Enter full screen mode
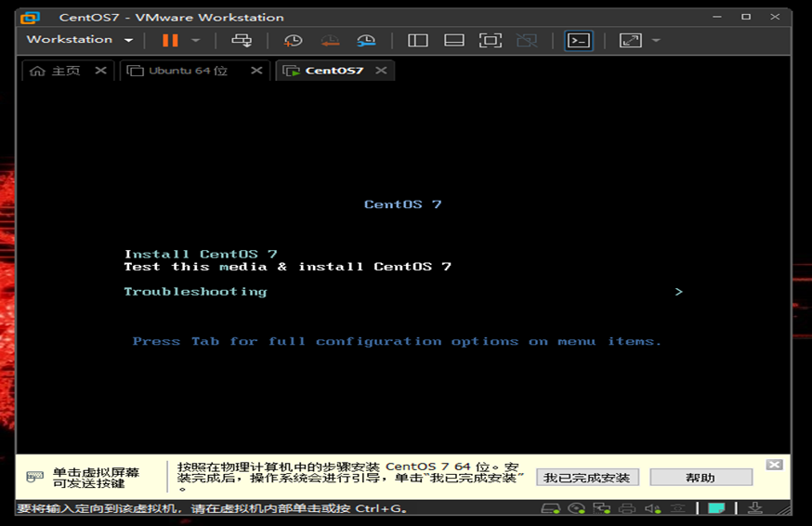 490,40
